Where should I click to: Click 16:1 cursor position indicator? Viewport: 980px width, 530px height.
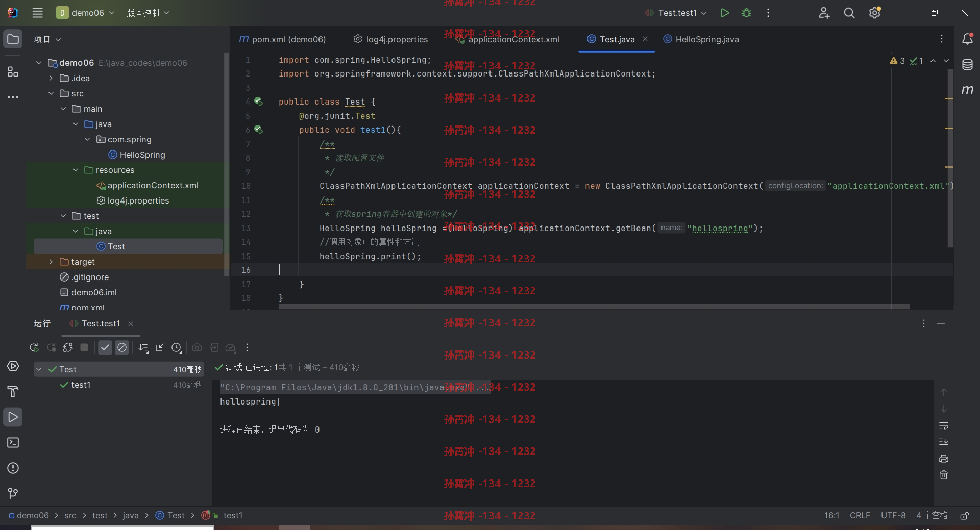click(x=831, y=516)
